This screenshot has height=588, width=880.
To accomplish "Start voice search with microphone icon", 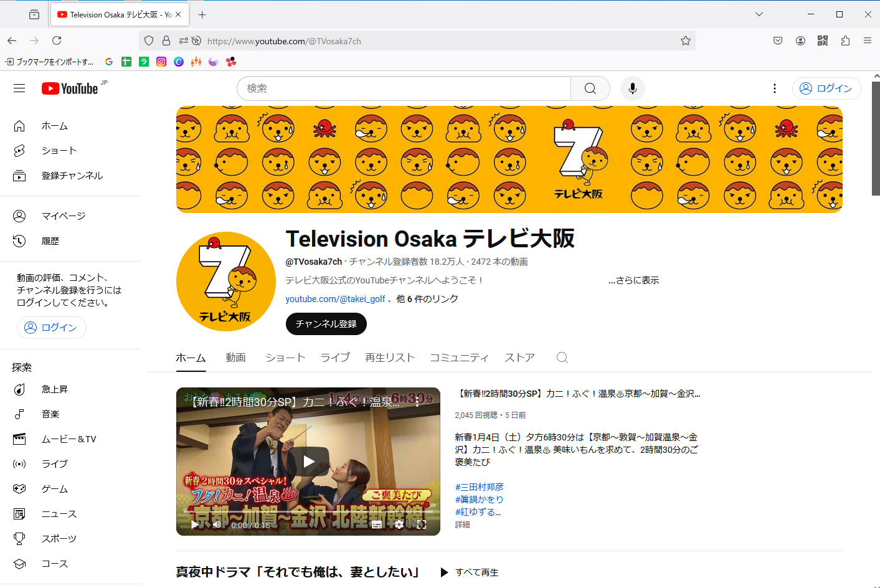I will coord(632,88).
